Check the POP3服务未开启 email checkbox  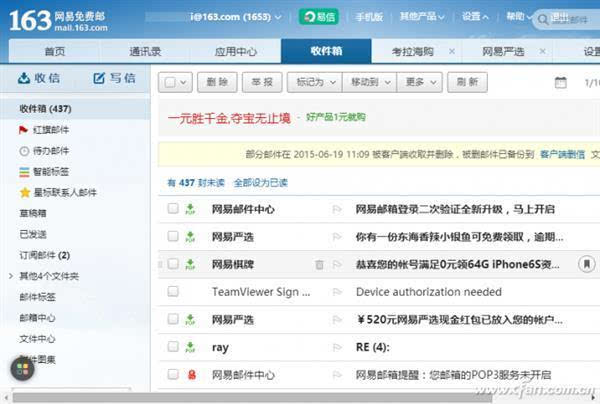click(x=173, y=374)
